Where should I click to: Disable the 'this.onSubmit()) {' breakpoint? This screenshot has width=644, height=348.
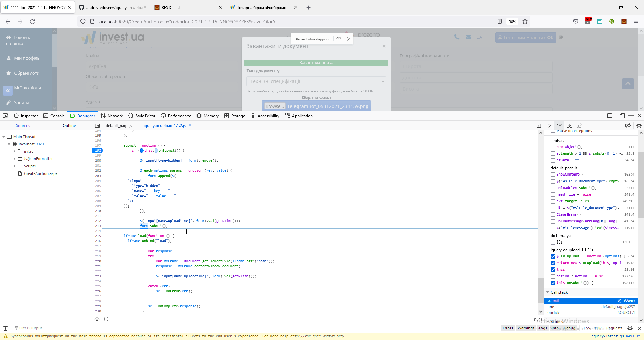point(553,283)
